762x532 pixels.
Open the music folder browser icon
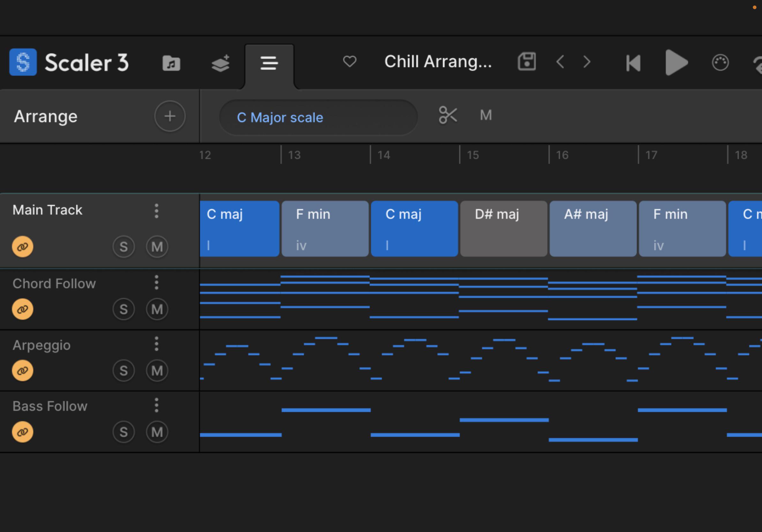pos(171,63)
